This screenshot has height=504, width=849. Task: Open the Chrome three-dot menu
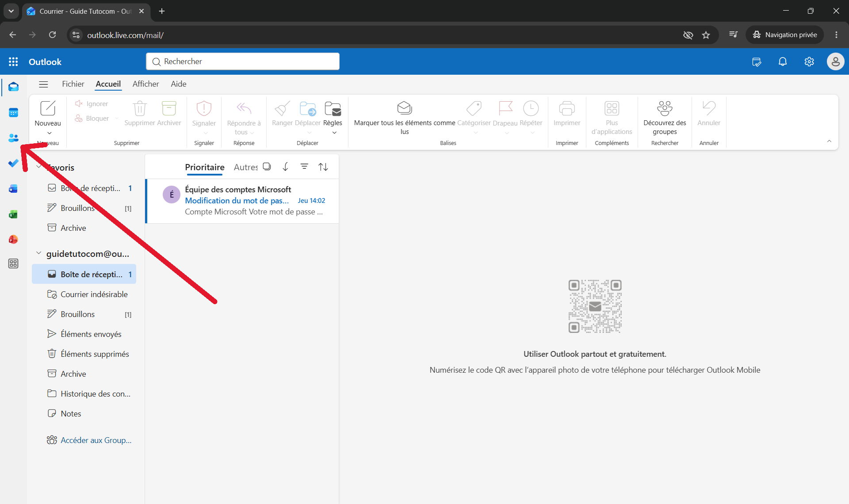[x=836, y=35]
